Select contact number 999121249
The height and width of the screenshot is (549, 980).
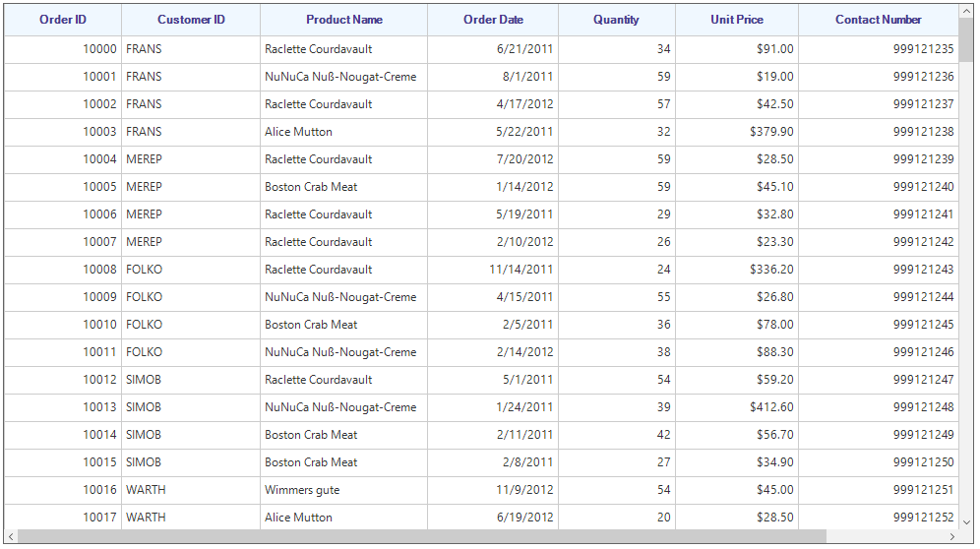pyautogui.click(x=878, y=434)
